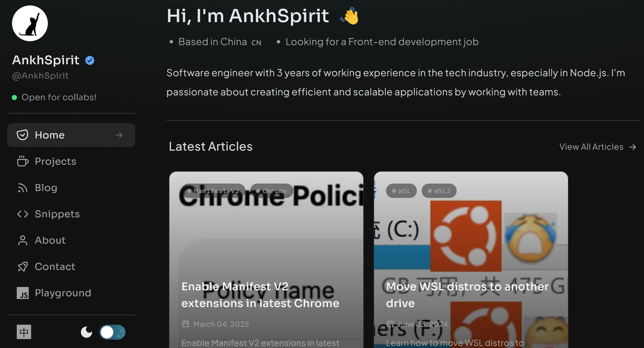
Task: Expand Home using its arrow
Action: (119, 135)
